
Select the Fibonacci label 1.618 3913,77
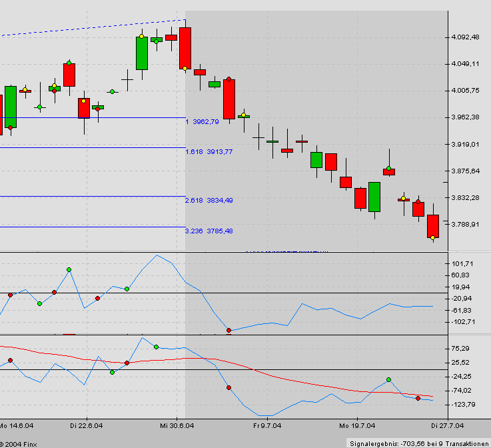(x=209, y=151)
